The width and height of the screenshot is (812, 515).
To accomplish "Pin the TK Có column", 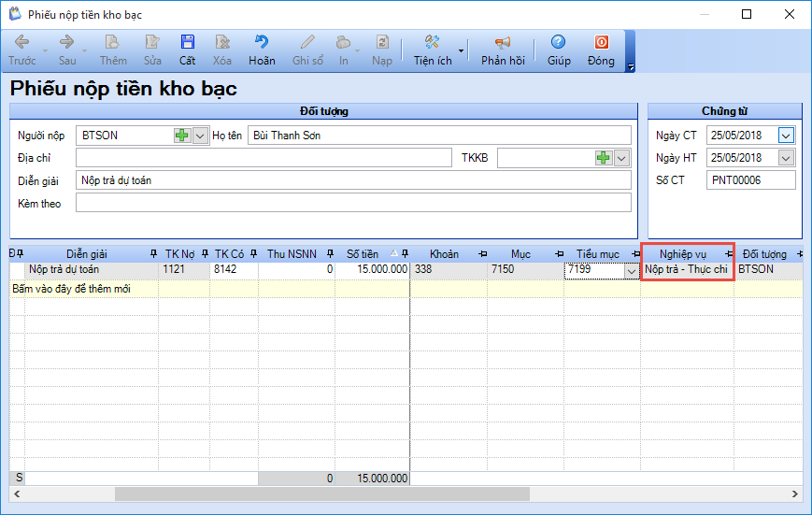I will click(254, 254).
